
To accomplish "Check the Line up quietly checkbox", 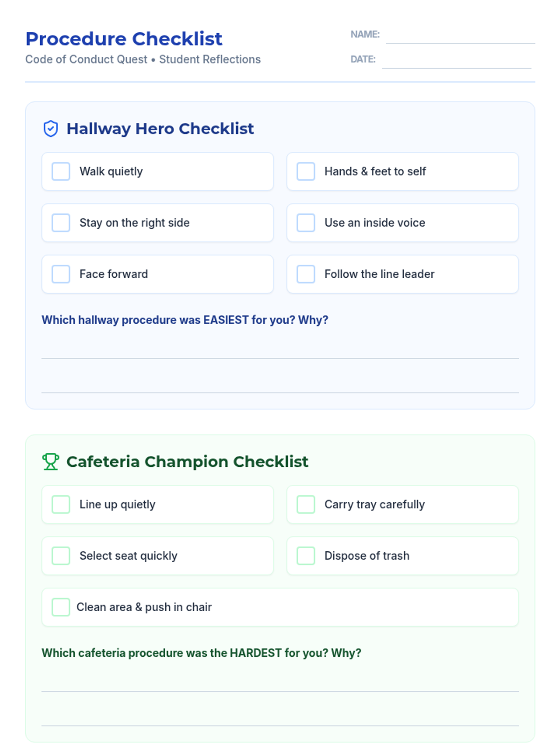I will tap(61, 504).
